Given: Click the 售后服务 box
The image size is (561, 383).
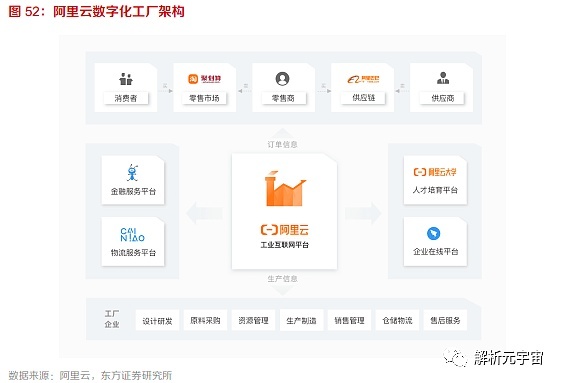Looking at the screenshot, I should [445, 320].
